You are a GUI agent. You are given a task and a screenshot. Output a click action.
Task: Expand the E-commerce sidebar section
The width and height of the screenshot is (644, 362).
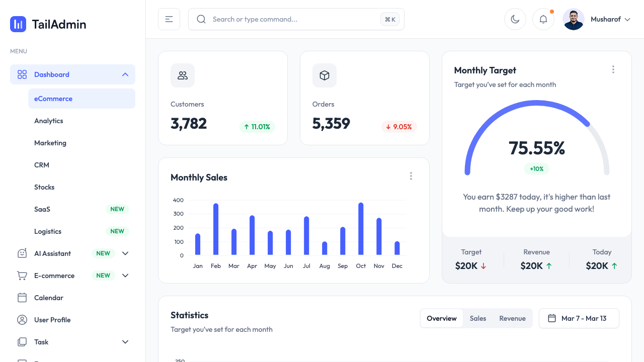coord(125,276)
